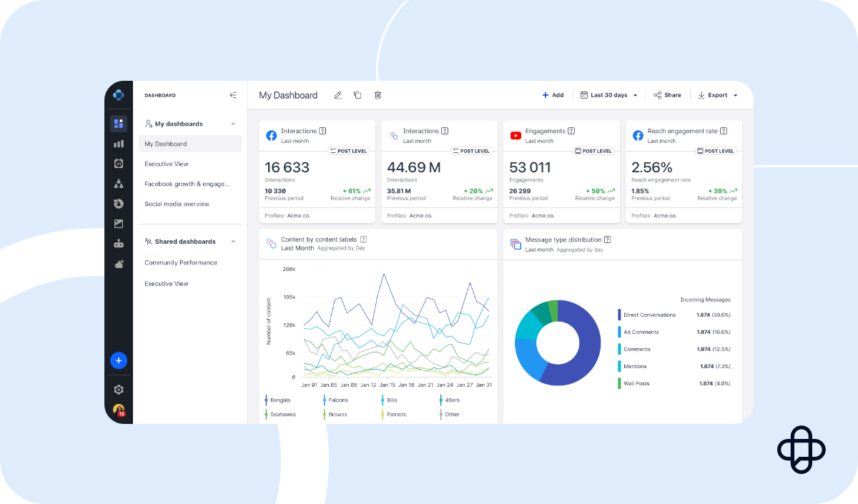
Task: Click the Facebook icon on Interactions card
Action: (271, 135)
